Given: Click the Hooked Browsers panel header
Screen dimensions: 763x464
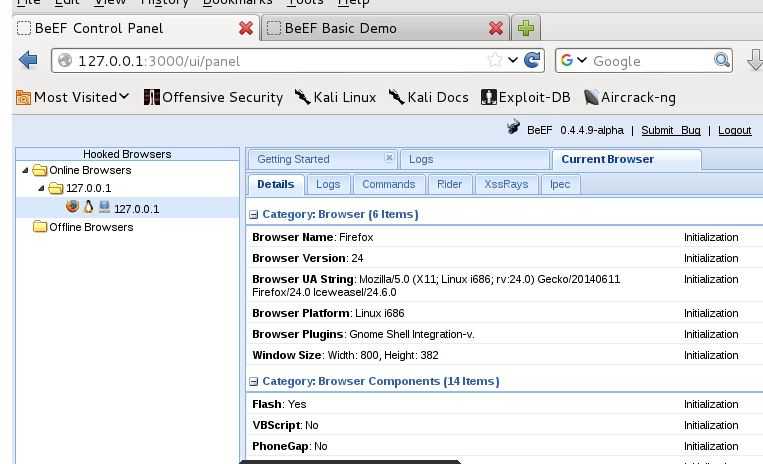Looking at the screenshot, I should click(x=127, y=154).
